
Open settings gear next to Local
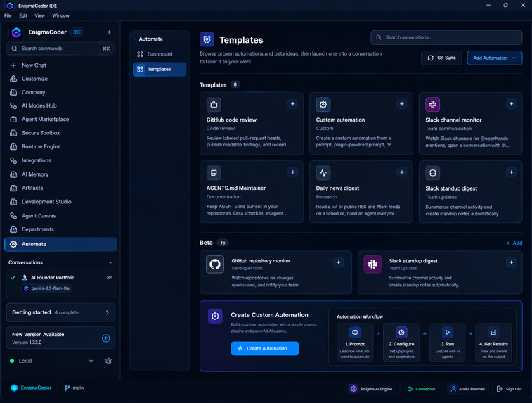108,361
